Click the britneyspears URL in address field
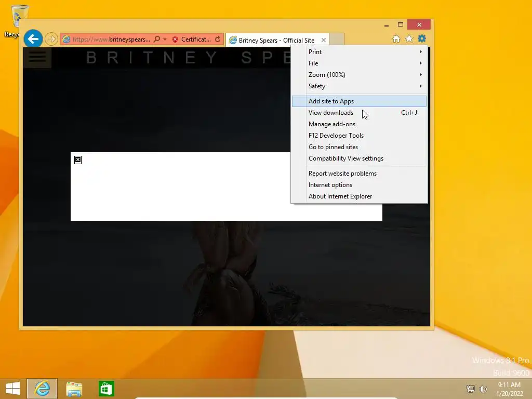Screen dimensions: 532x399 pos(111,39)
